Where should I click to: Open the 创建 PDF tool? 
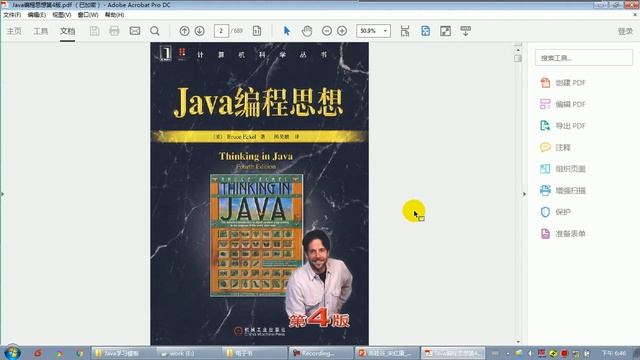[563, 83]
